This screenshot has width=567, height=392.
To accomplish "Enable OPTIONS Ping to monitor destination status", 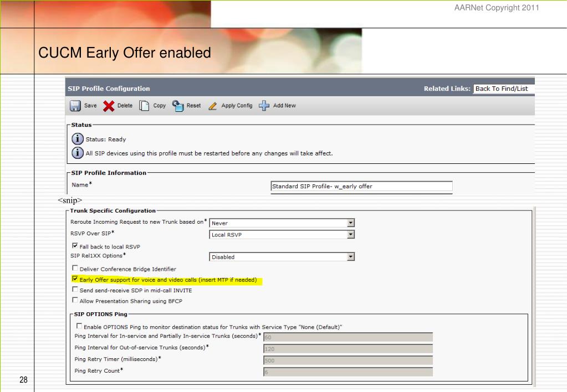I will [79, 326].
